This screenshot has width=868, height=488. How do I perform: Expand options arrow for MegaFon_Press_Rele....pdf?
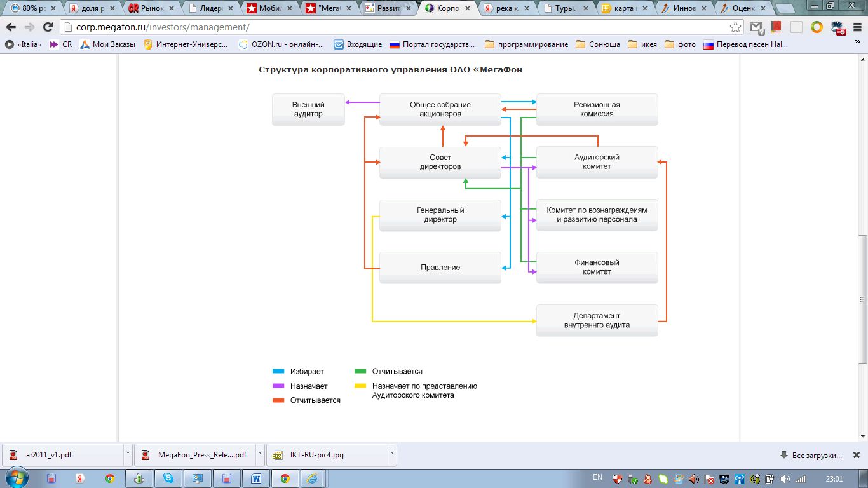coord(260,455)
